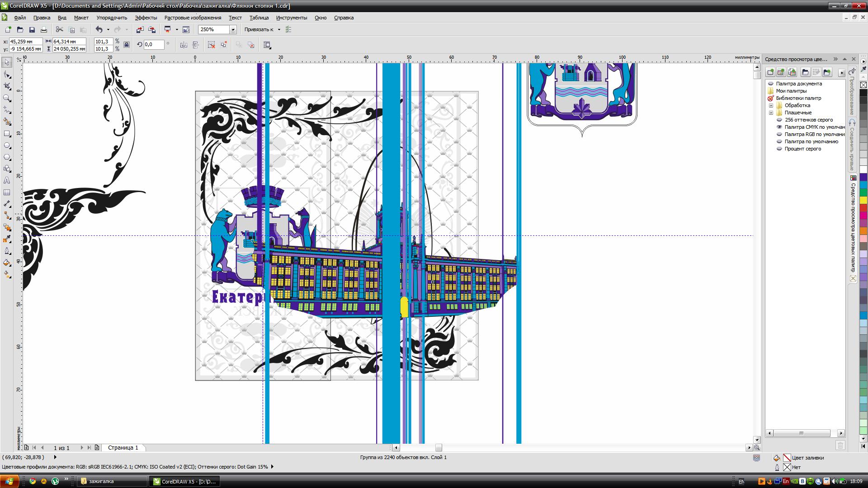This screenshot has height=488, width=868.
Task: Open the application launcher dropdown arrow
Action: click(177, 29)
